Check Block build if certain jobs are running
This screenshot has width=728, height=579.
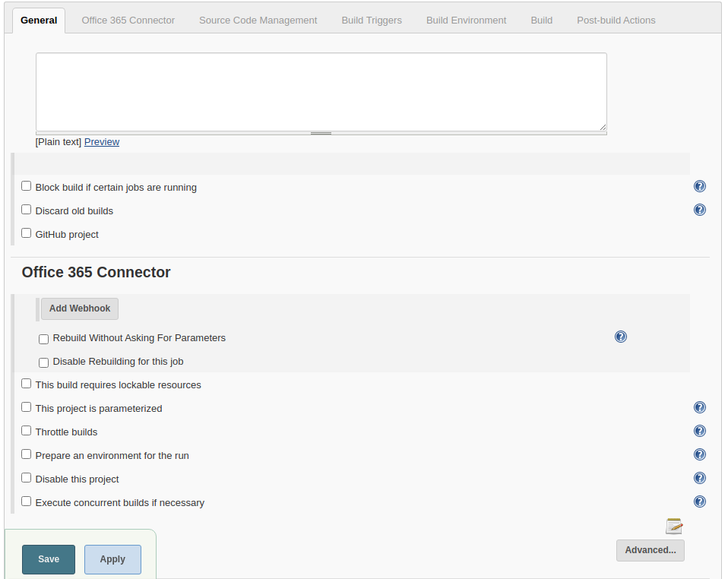click(x=27, y=186)
